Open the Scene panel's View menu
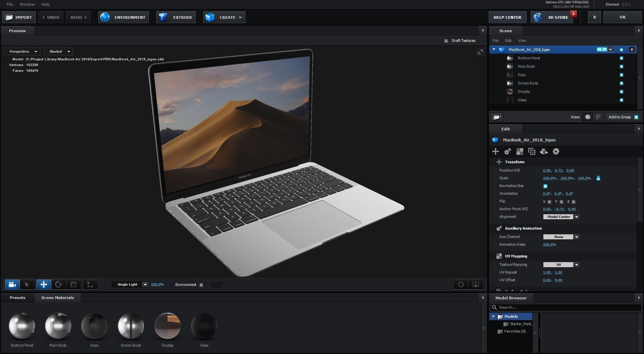This screenshot has width=644, height=354. pos(522,41)
